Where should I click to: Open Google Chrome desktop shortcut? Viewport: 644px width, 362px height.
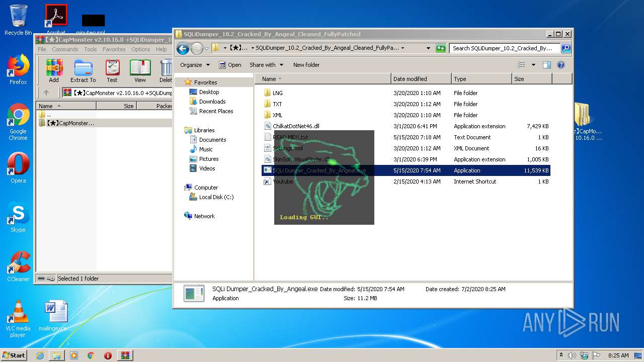point(18,122)
